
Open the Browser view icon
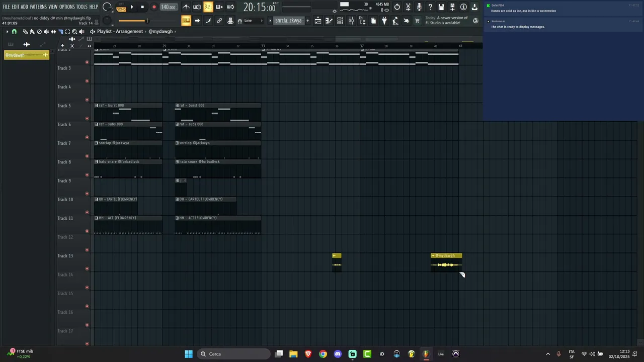click(362, 21)
